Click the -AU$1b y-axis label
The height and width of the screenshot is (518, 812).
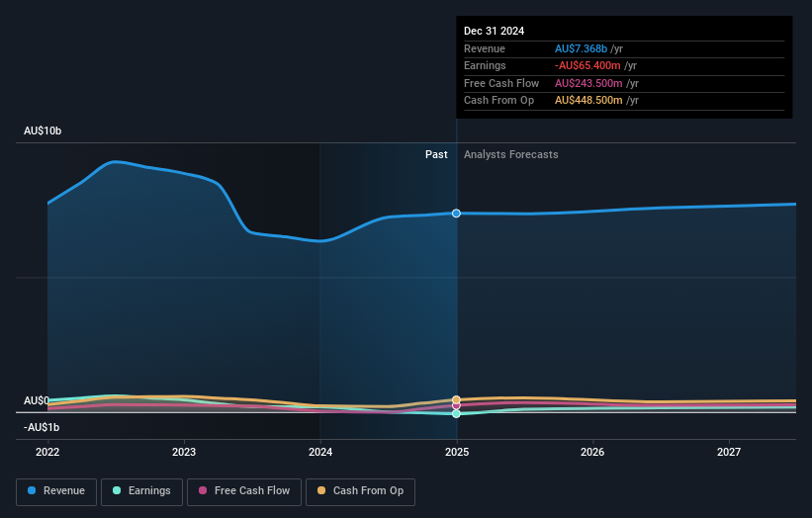click(x=42, y=427)
